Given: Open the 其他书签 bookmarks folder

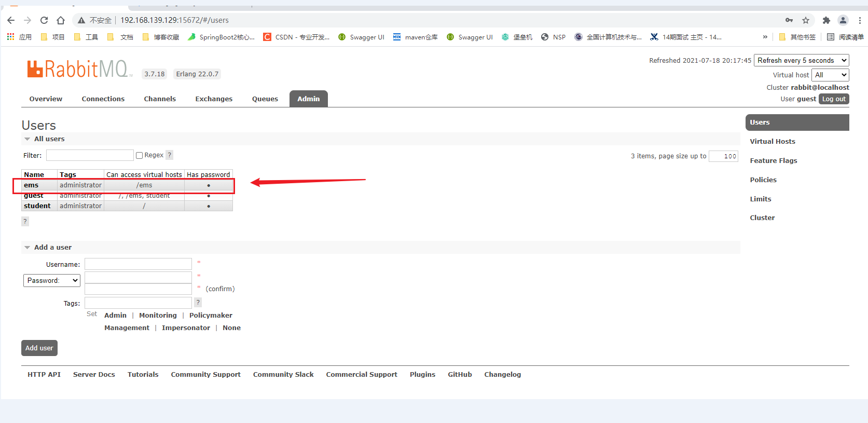Looking at the screenshot, I should (797, 37).
